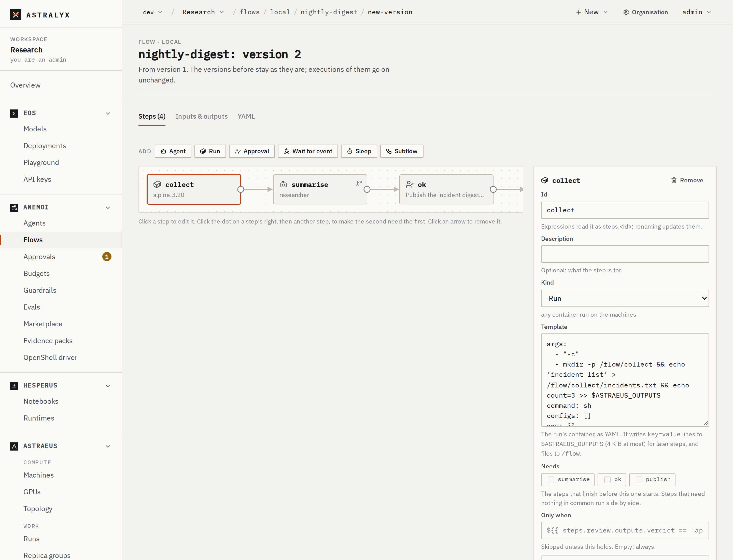Click the connector dot right of ok step
This screenshot has width=733, height=560.
click(x=493, y=189)
